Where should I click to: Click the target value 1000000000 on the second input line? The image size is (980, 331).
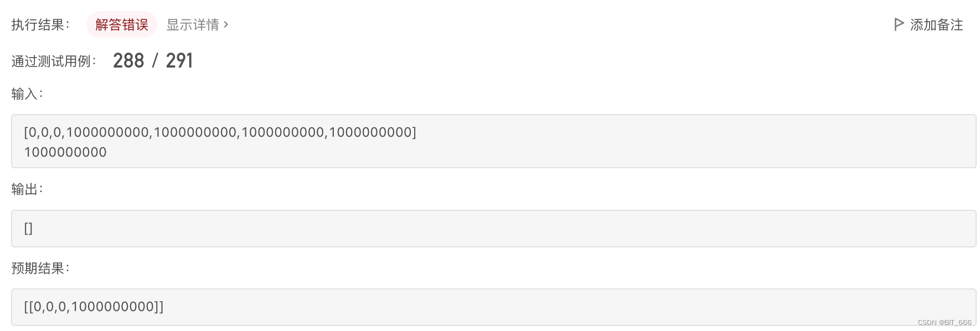point(65,152)
